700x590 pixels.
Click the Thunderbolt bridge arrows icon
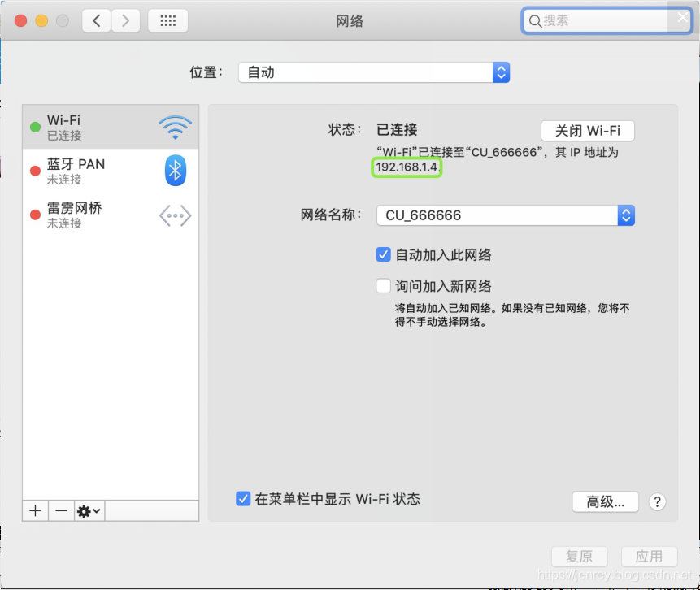[175, 215]
